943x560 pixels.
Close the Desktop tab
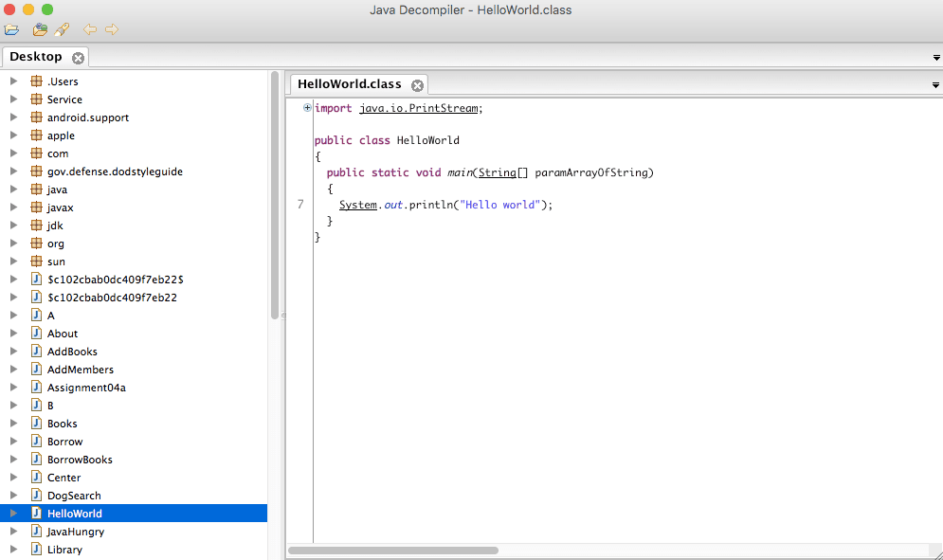[x=78, y=58]
